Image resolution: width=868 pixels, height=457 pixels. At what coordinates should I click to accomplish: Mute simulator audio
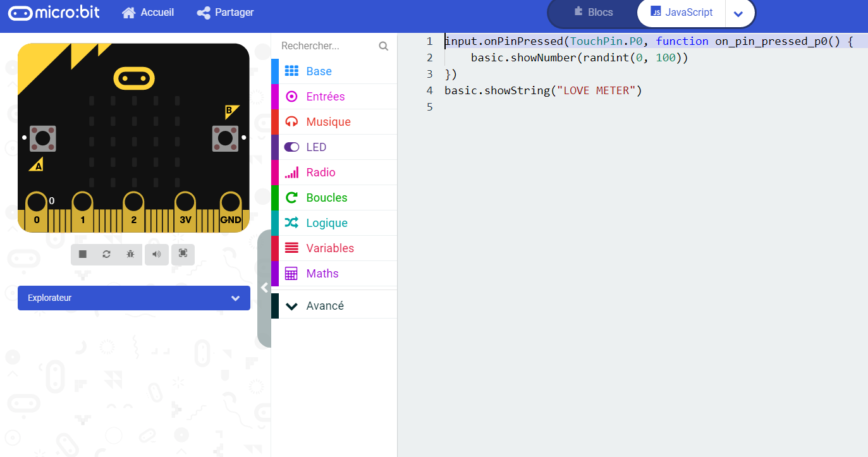(157, 254)
